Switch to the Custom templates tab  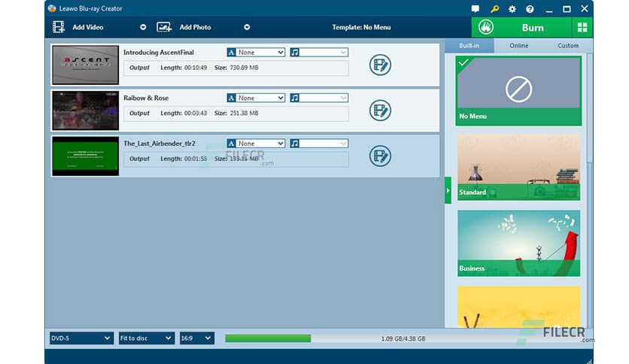click(x=568, y=46)
